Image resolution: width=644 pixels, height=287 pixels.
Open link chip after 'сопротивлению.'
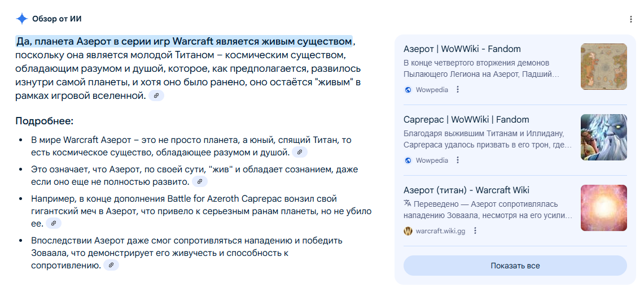point(111,265)
